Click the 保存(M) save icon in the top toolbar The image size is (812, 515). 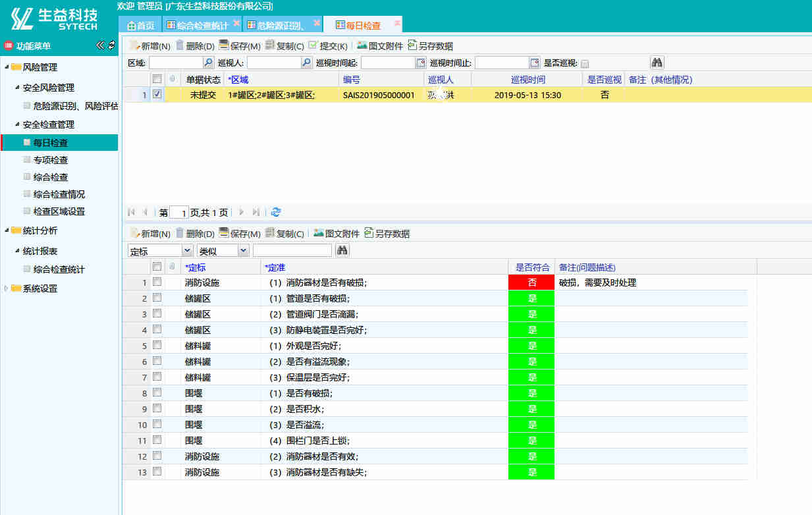pyautogui.click(x=224, y=45)
